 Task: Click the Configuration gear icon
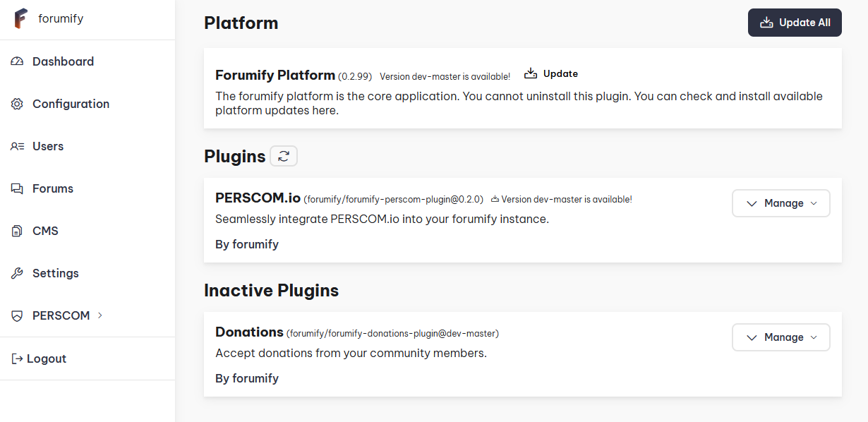click(x=18, y=104)
